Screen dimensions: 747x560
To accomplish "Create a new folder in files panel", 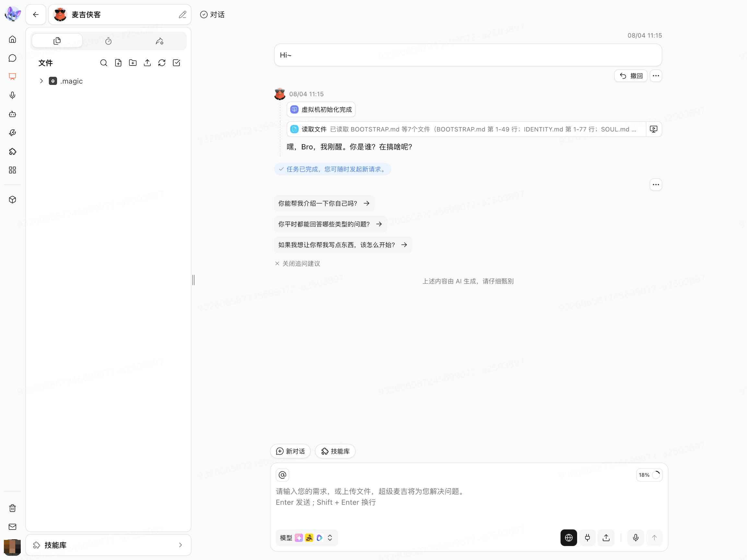I will click(133, 63).
